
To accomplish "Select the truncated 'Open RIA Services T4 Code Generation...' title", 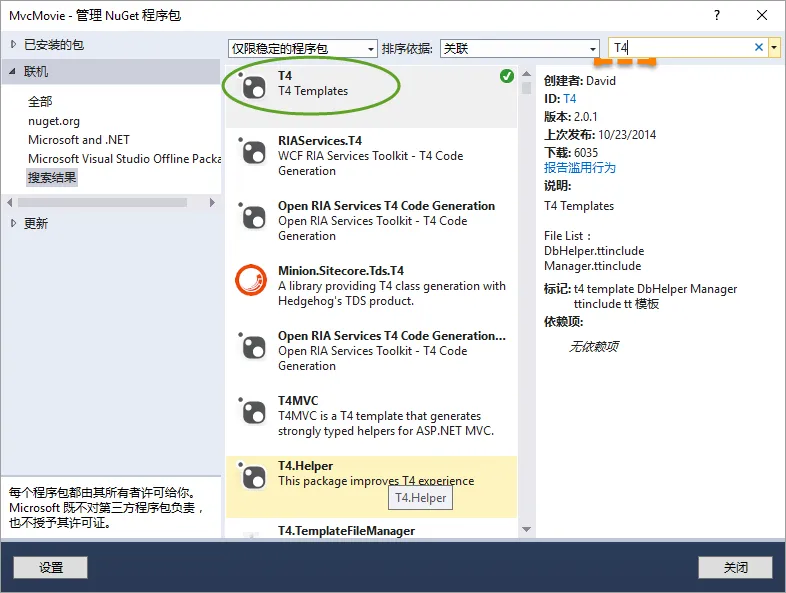I will pos(392,336).
